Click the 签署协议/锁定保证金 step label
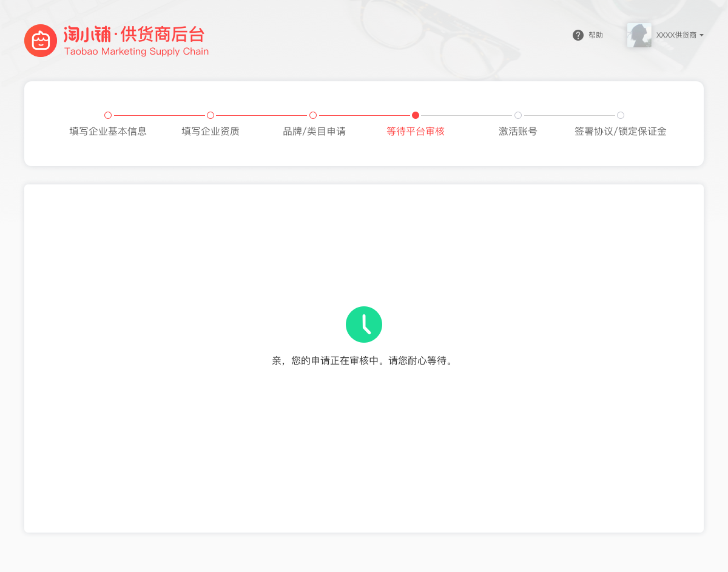Viewport: 728px width, 572px height. (621, 132)
